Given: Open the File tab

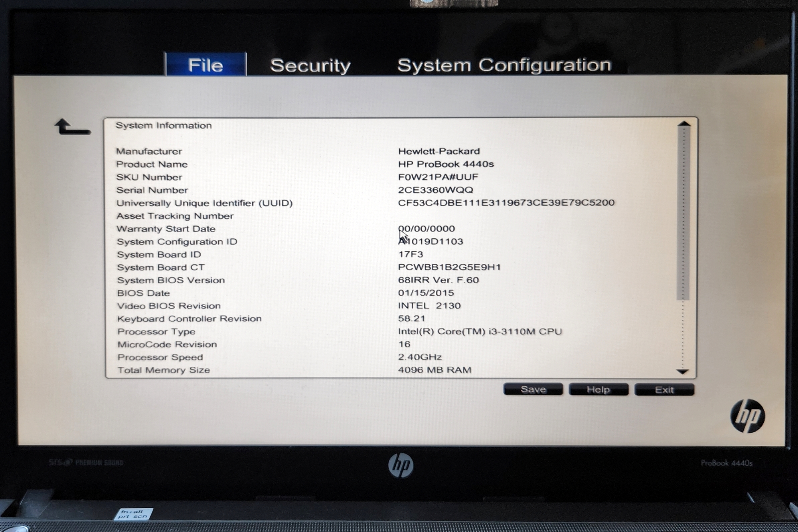Looking at the screenshot, I should click(205, 65).
